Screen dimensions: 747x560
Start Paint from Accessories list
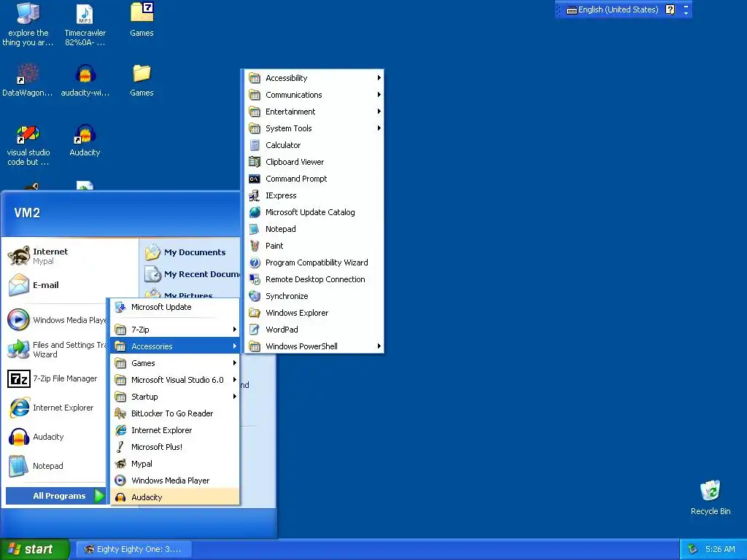click(x=314, y=246)
